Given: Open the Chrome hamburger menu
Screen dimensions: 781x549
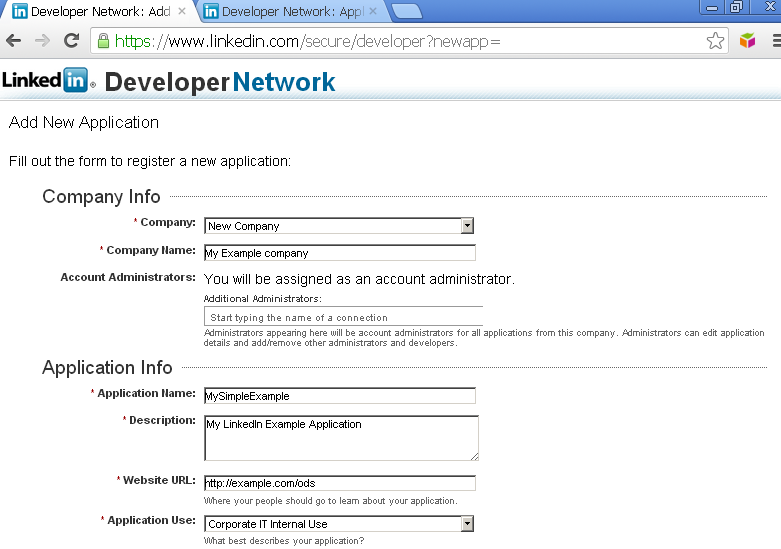Looking at the screenshot, I should pyautogui.click(x=775, y=41).
